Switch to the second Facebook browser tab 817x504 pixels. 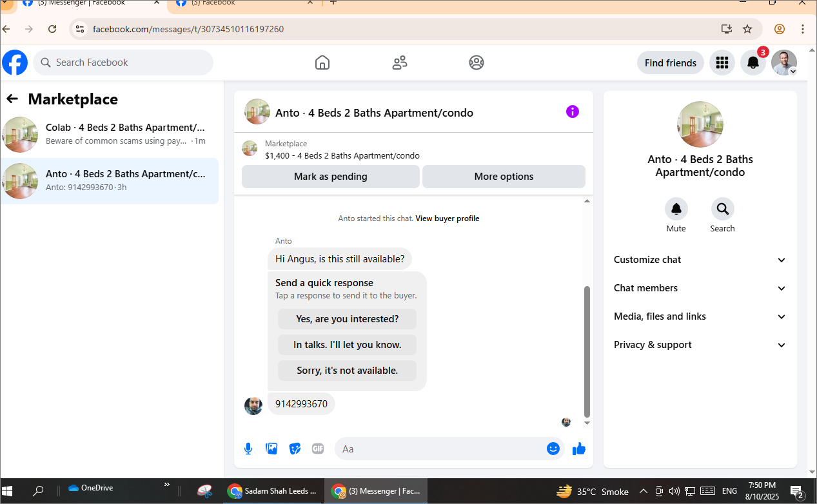(x=245, y=4)
